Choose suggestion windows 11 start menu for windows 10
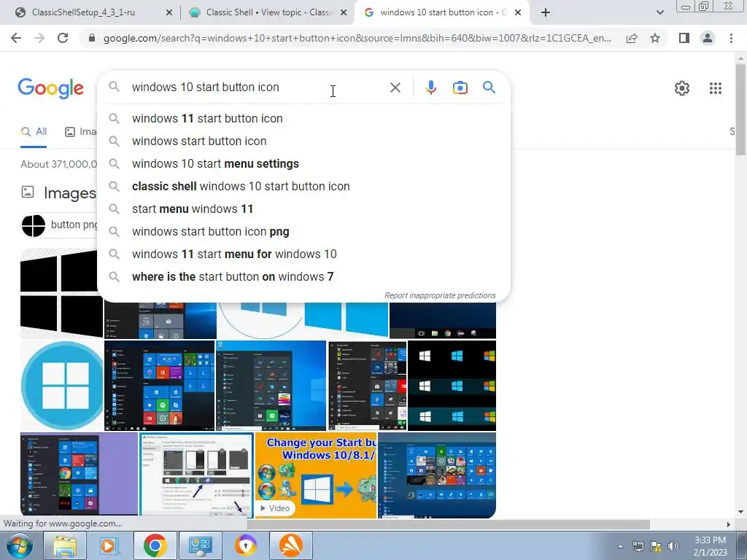Screen dimensions: 747x560 (303, 254)
